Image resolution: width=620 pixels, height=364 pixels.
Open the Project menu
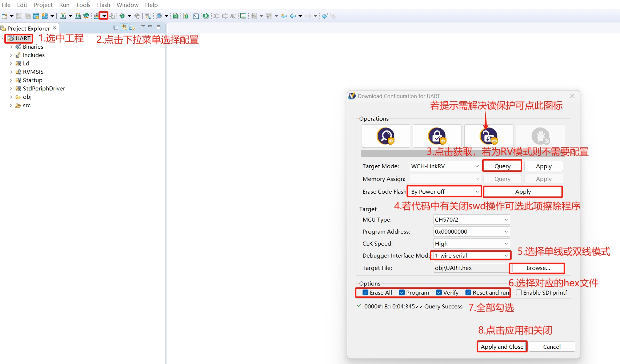[43, 5]
